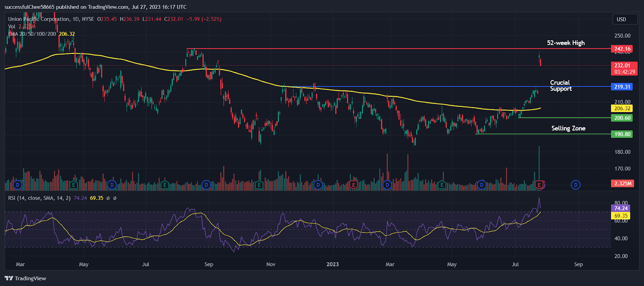Image resolution: width=644 pixels, height=286 pixels.
Task: Click the 219.31 blue price label
Action: 622,86
